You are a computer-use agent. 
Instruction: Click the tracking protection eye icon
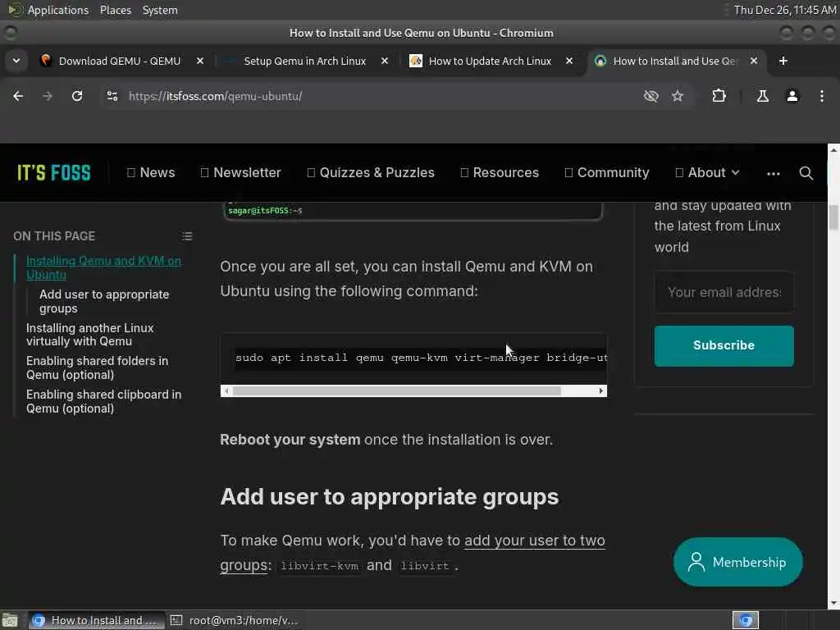(x=651, y=96)
